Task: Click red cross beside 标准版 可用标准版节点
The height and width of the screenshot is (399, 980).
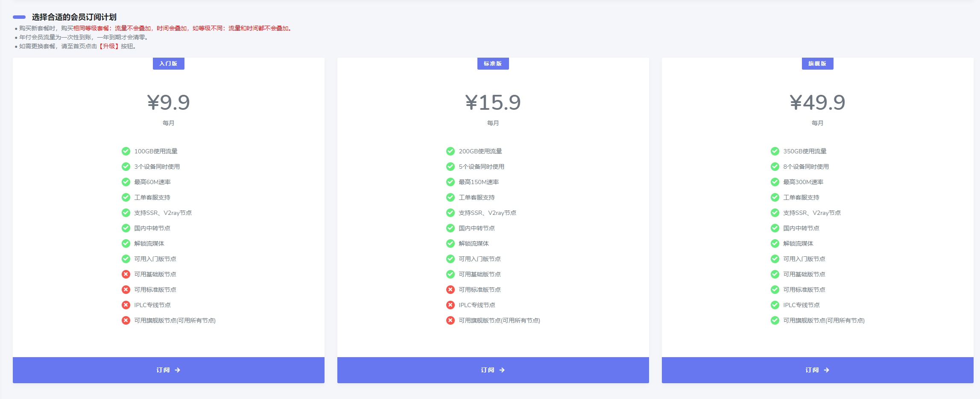Action: coord(451,290)
